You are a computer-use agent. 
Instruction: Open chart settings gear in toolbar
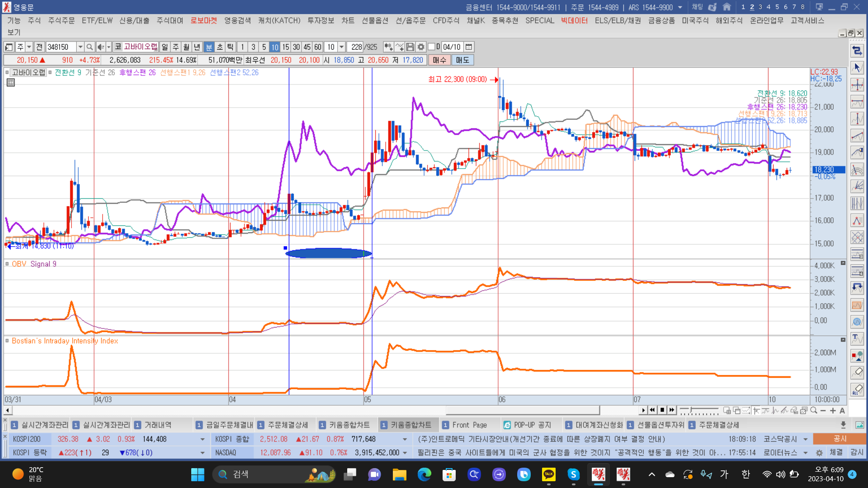point(421,47)
